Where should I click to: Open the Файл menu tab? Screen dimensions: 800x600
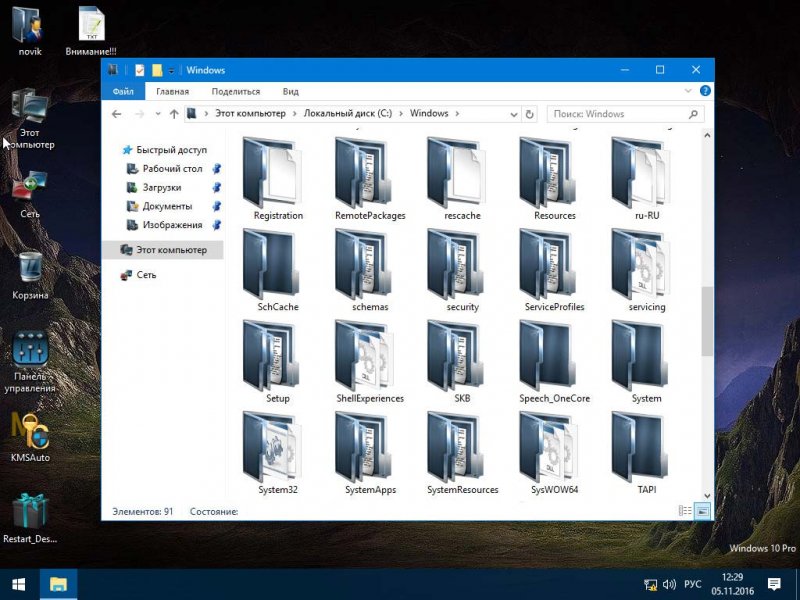click(123, 91)
